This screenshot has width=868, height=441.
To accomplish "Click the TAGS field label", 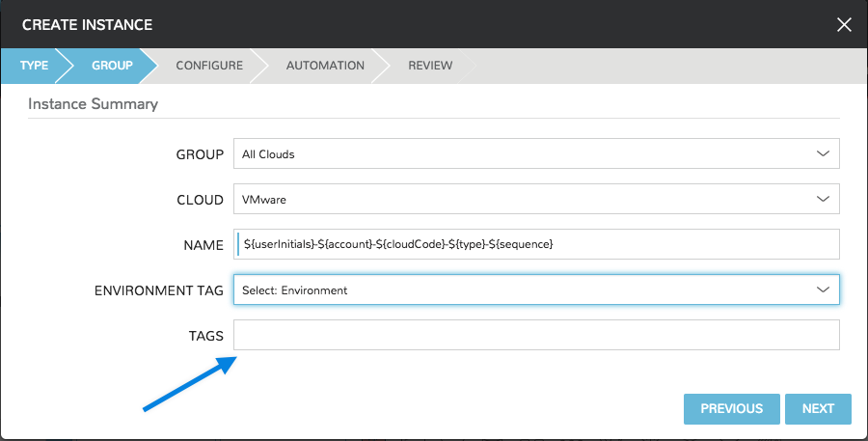I will point(205,336).
